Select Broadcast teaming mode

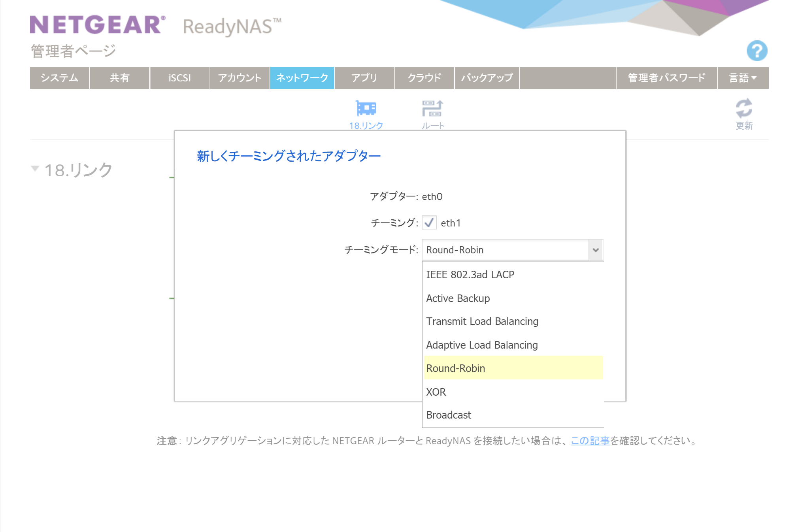449,415
